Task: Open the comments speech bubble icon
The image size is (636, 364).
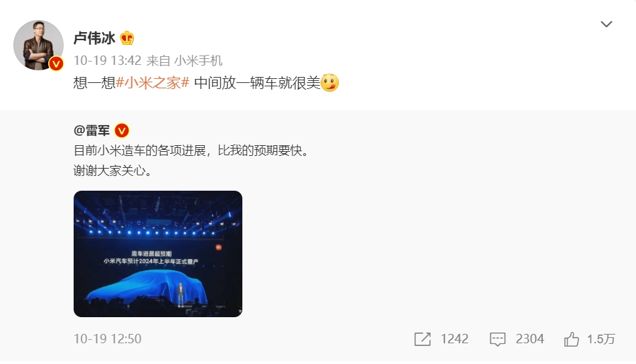Action: (x=497, y=339)
